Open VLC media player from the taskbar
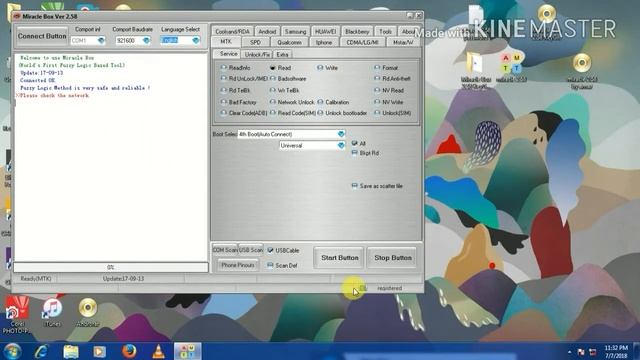 [x=158, y=351]
